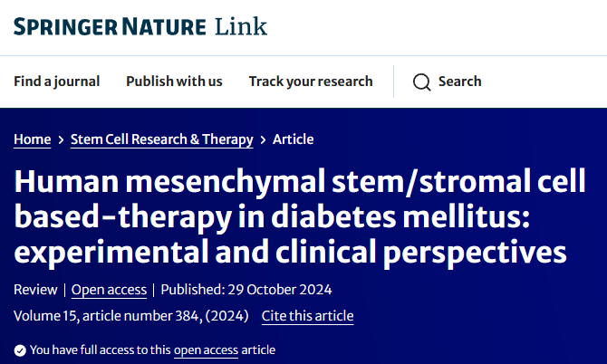Click the Review article type label

click(35, 290)
